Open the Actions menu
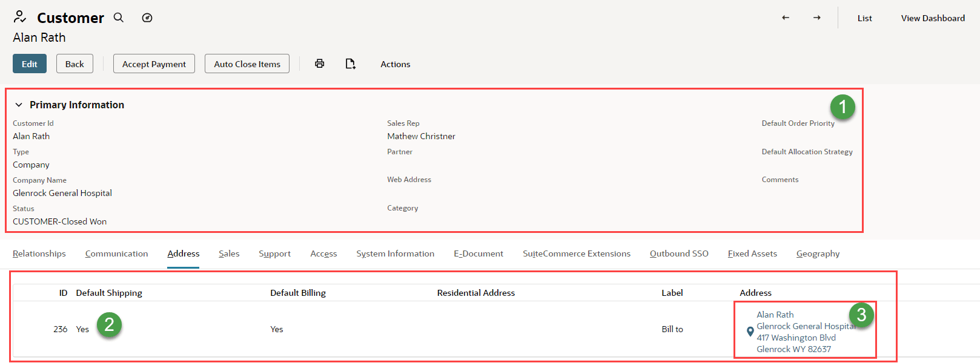The width and height of the screenshot is (980, 363). tap(396, 64)
